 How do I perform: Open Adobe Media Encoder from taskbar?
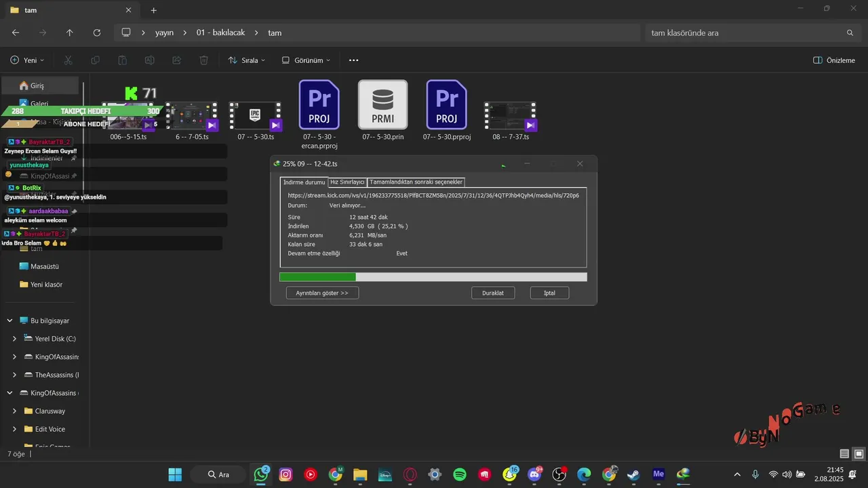[x=658, y=474]
